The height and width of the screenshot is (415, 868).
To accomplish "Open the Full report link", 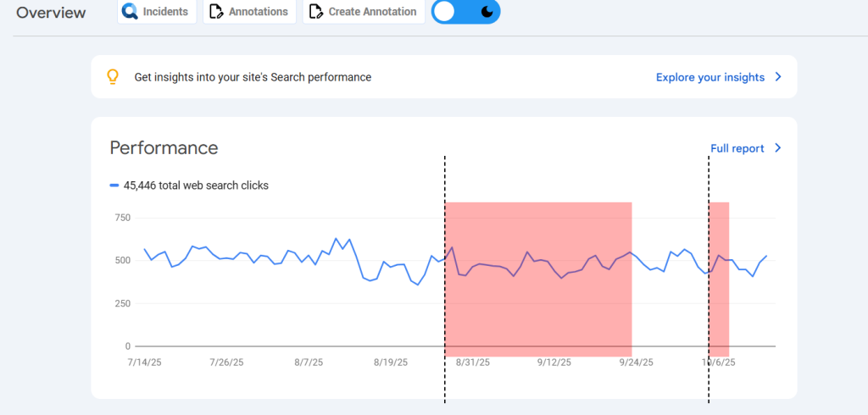I will pyautogui.click(x=737, y=148).
